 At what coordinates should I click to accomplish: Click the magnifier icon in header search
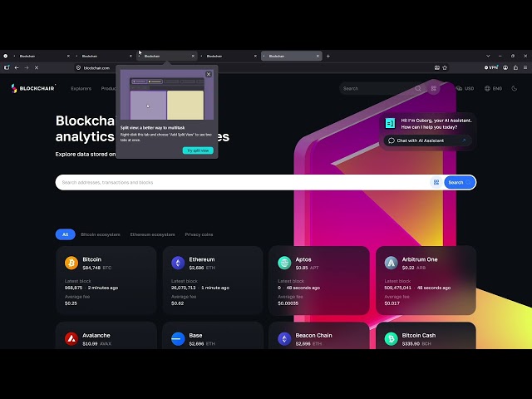(x=418, y=89)
